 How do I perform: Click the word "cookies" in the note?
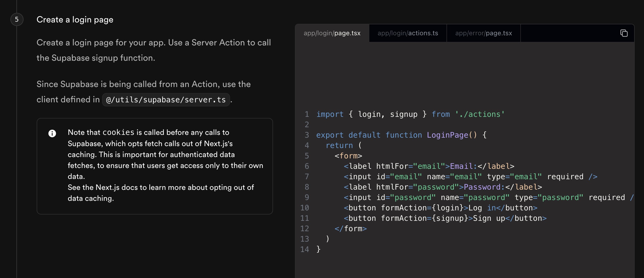tap(118, 132)
